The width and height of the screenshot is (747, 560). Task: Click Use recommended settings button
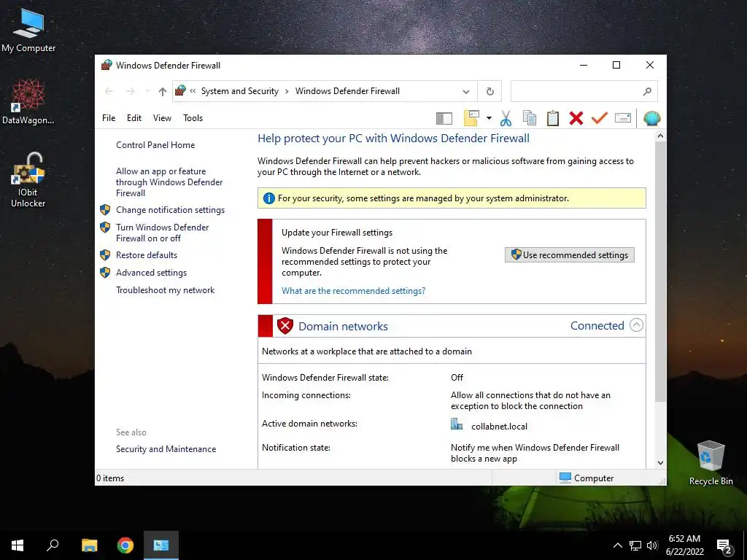(569, 254)
